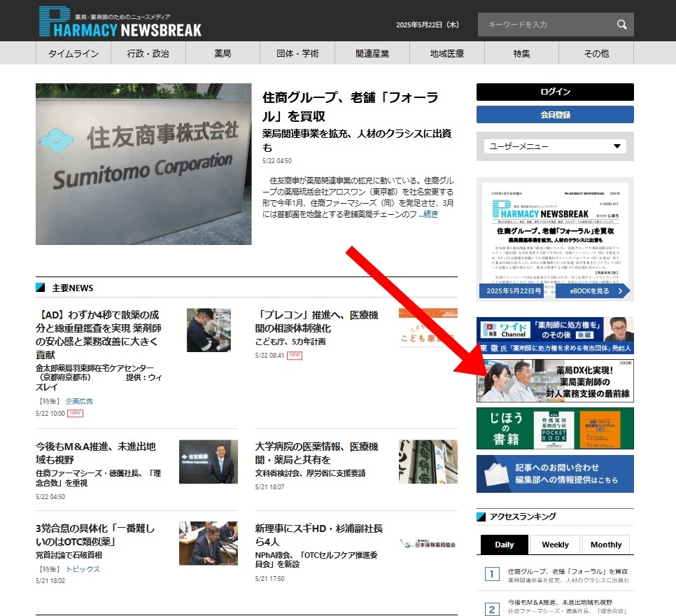Open 団体・学術 navigation item
Image resolution: width=676 pixels, height=616 pixels.
pyautogui.click(x=297, y=53)
